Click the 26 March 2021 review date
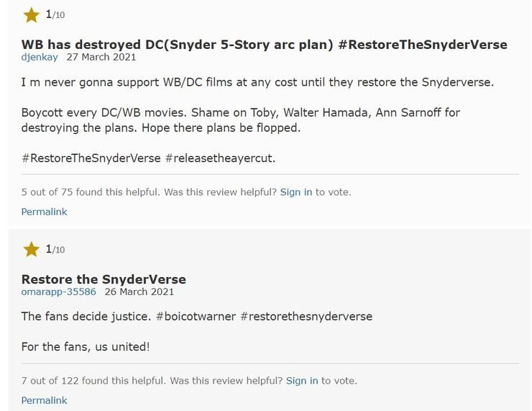This screenshot has height=411, width=532. [139, 292]
